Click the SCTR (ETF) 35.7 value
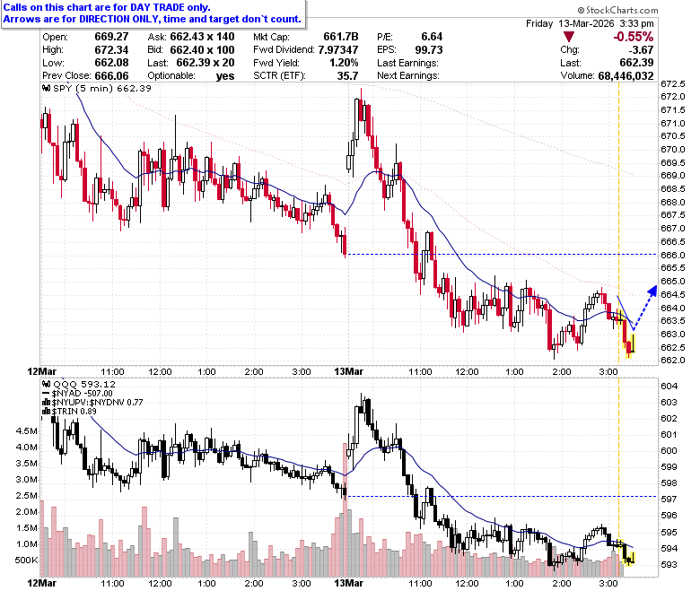The height and width of the screenshot is (591, 700). coord(347,76)
